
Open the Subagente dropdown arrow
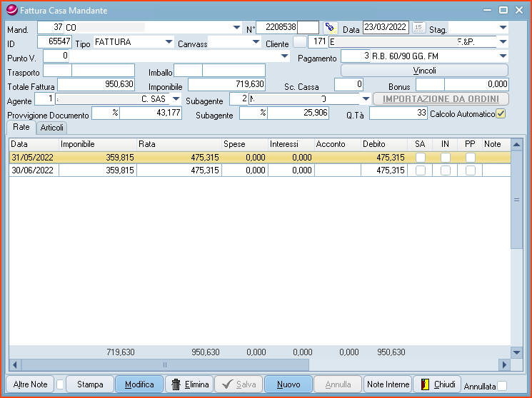point(366,98)
